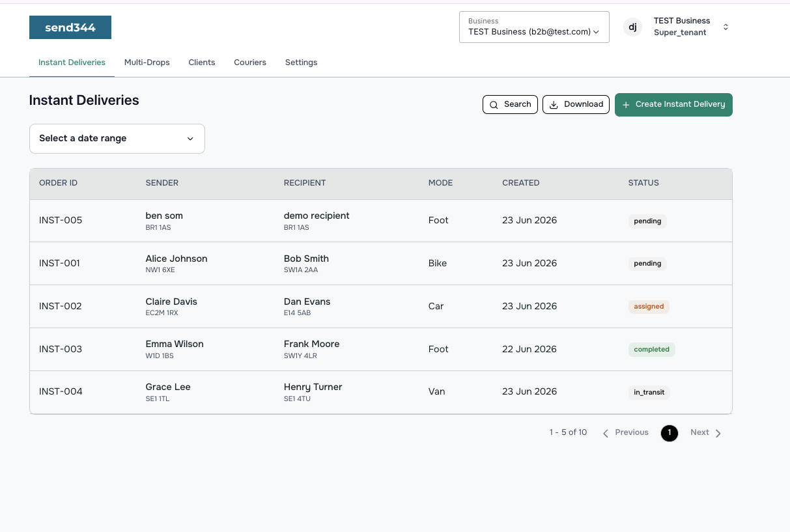Open order INST-005
The image size is (790, 532).
coord(61,220)
